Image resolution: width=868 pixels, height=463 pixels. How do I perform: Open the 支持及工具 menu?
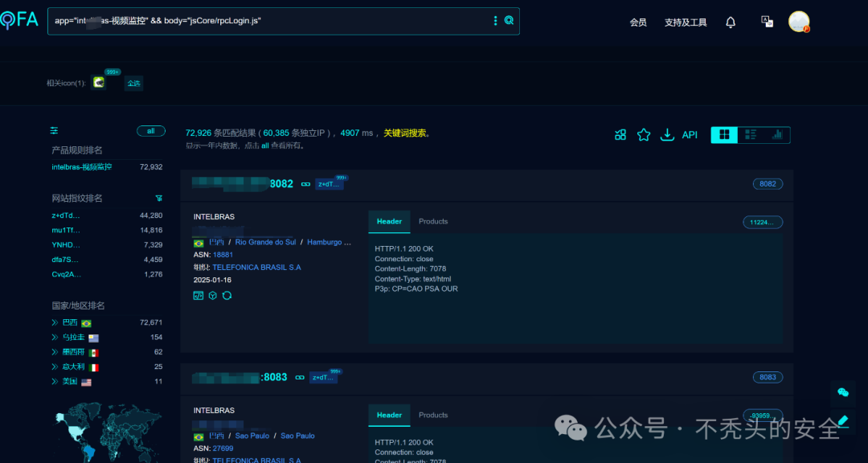[686, 23]
